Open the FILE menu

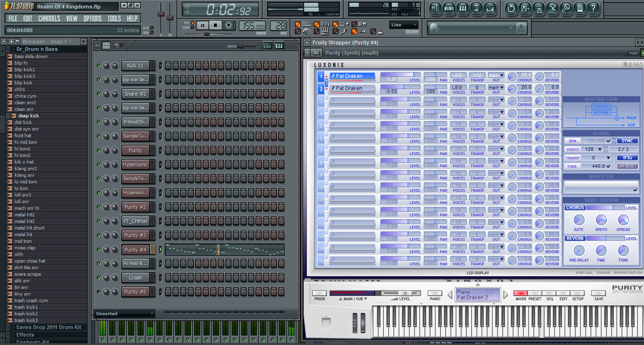(13, 18)
